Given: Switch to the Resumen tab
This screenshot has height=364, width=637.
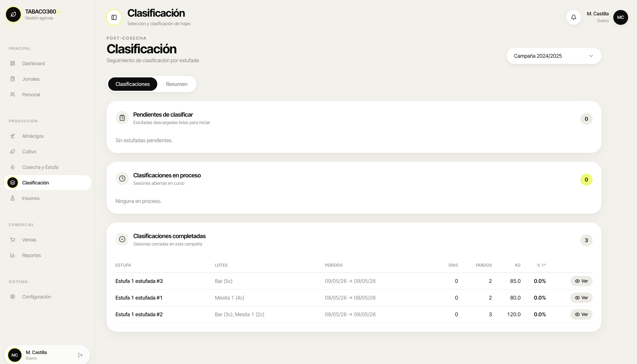Looking at the screenshot, I should click(176, 84).
